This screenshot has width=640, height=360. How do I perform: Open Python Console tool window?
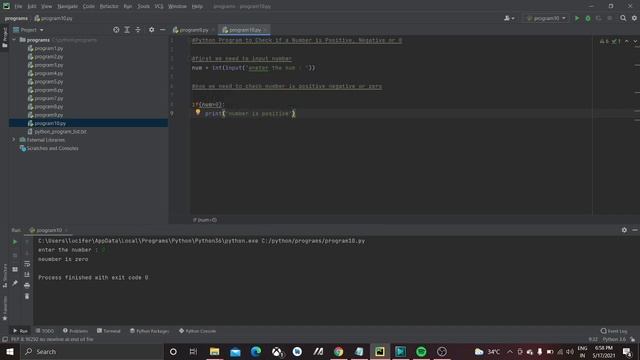(197, 331)
